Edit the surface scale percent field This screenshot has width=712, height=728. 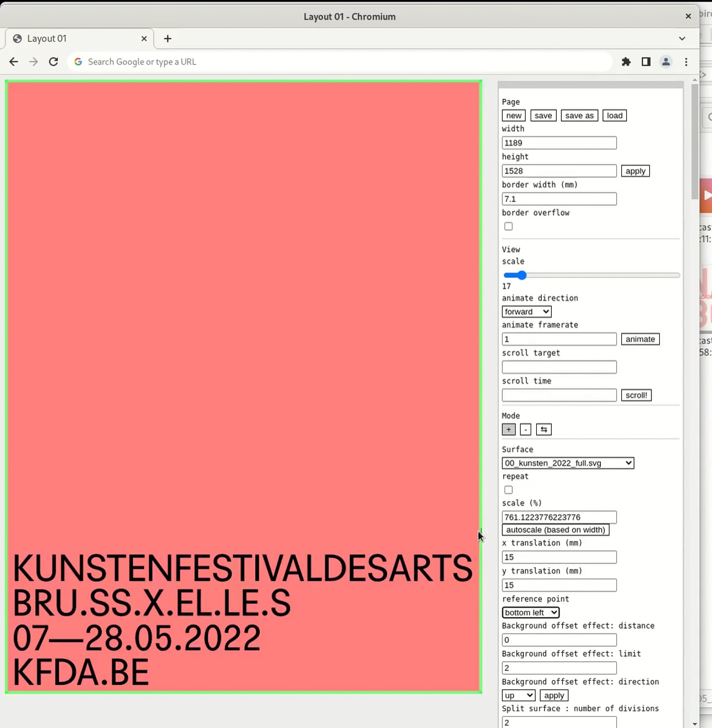tap(559, 517)
